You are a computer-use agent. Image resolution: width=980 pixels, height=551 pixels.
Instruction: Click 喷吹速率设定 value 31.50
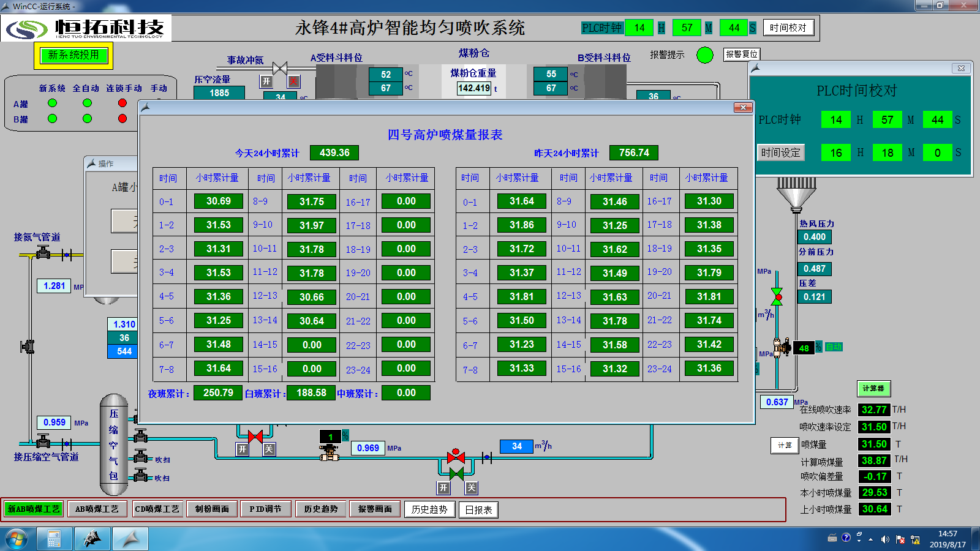[874, 427]
